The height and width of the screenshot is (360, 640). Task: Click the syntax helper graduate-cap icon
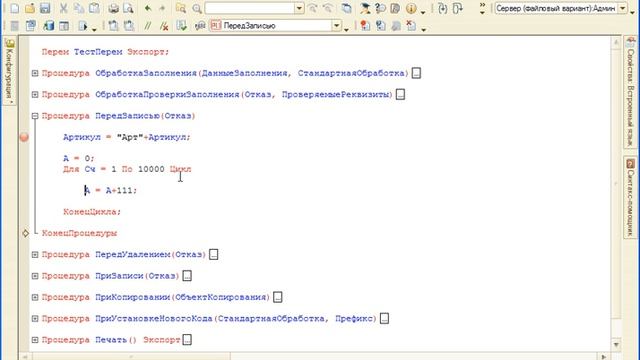(x=365, y=8)
